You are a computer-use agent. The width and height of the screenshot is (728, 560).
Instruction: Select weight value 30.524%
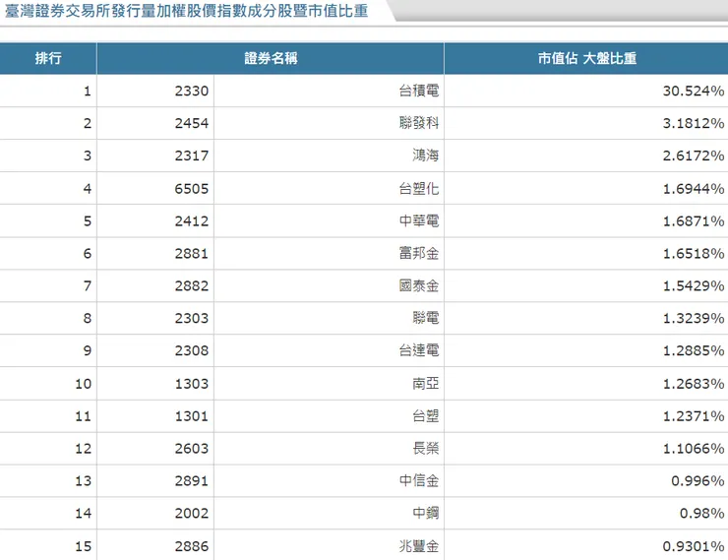tap(694, 91)
